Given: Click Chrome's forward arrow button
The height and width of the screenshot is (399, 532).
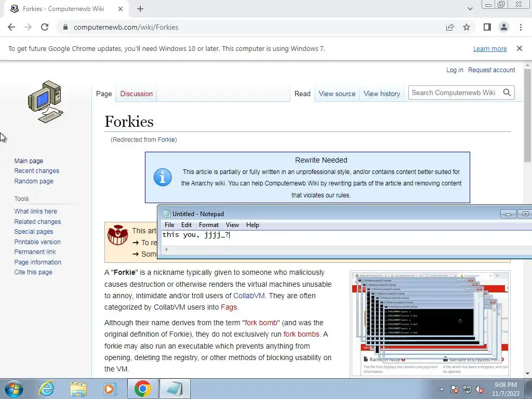Looking at the screenshot, I should 28,27.
